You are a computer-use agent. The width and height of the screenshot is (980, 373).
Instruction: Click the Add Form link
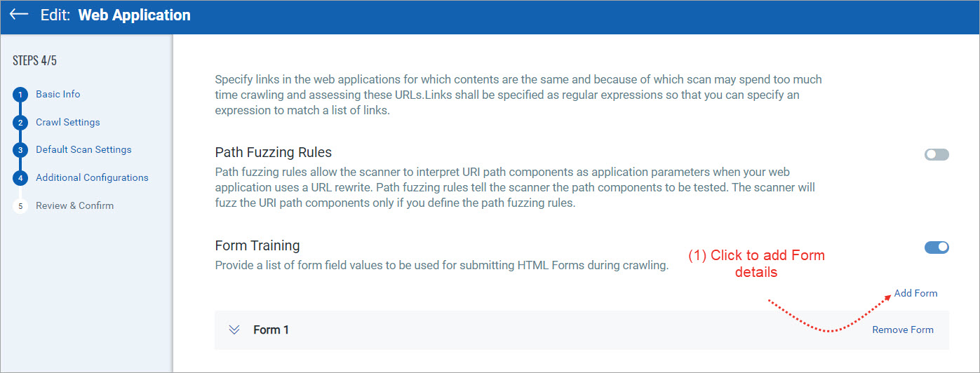point(915,293)
